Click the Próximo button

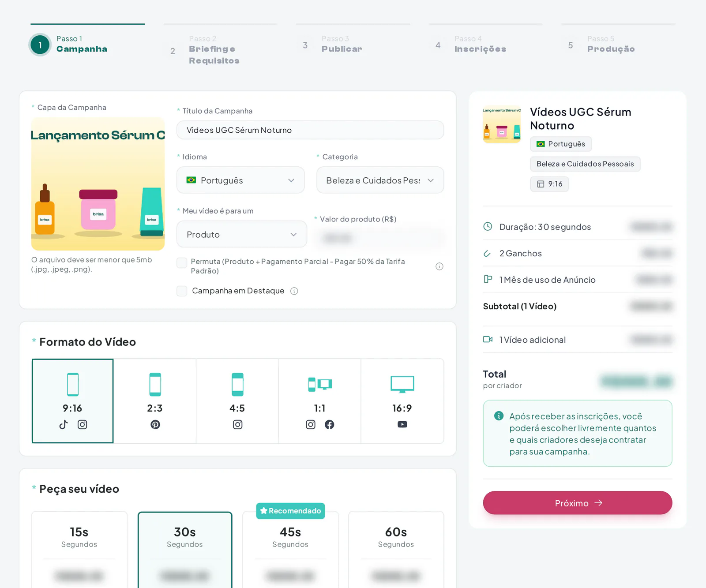tap(578, 503)
